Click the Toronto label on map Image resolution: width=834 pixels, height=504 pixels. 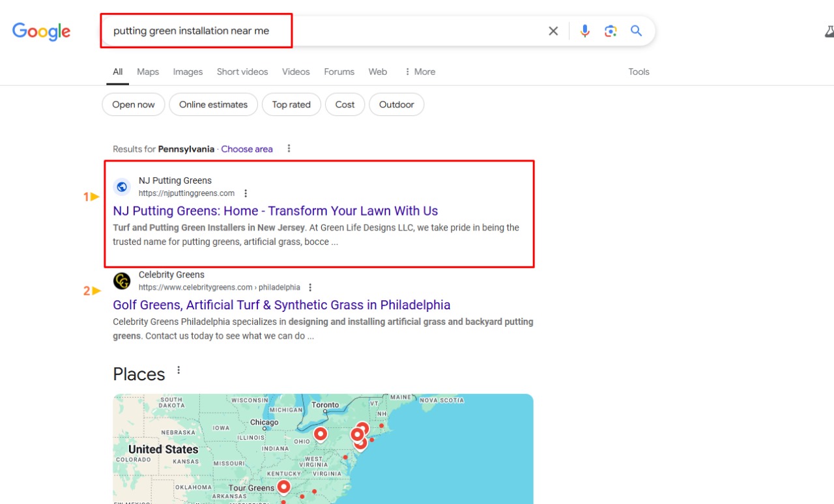click(x=325, y=404)
